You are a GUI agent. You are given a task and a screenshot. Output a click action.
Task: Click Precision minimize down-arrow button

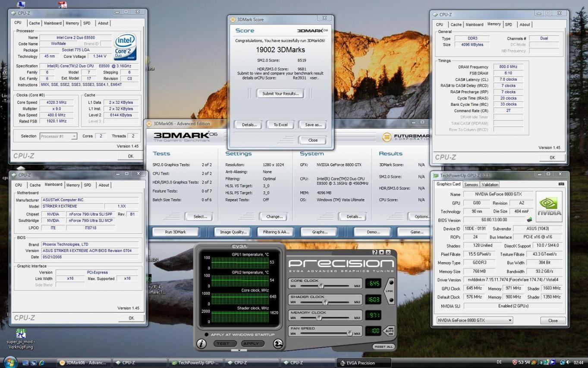click(381, 252)
